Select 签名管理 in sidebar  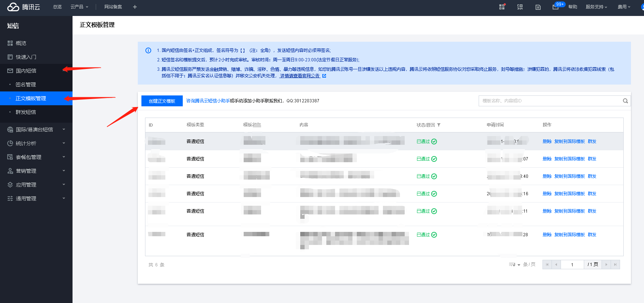(x=26, y=85)
